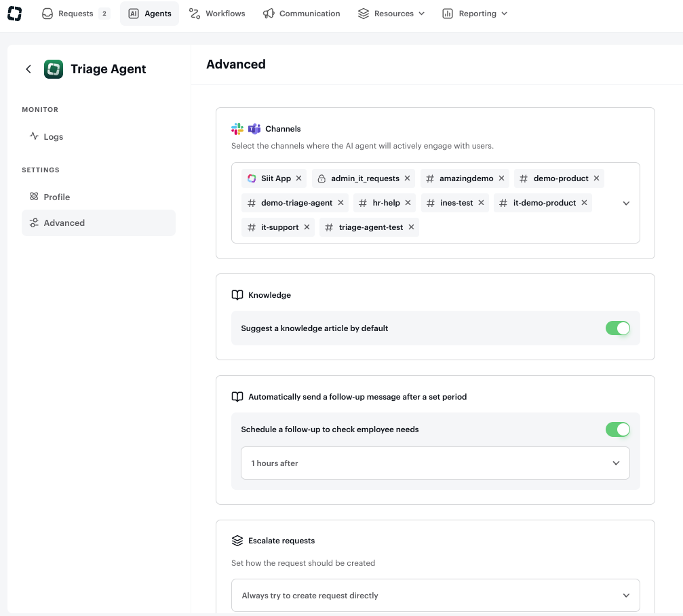
Task: Go to the Communication tab
Action: click(301, 14)
